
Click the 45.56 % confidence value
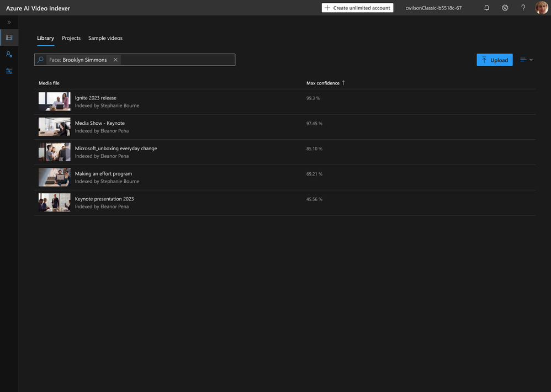click(314, 199)
